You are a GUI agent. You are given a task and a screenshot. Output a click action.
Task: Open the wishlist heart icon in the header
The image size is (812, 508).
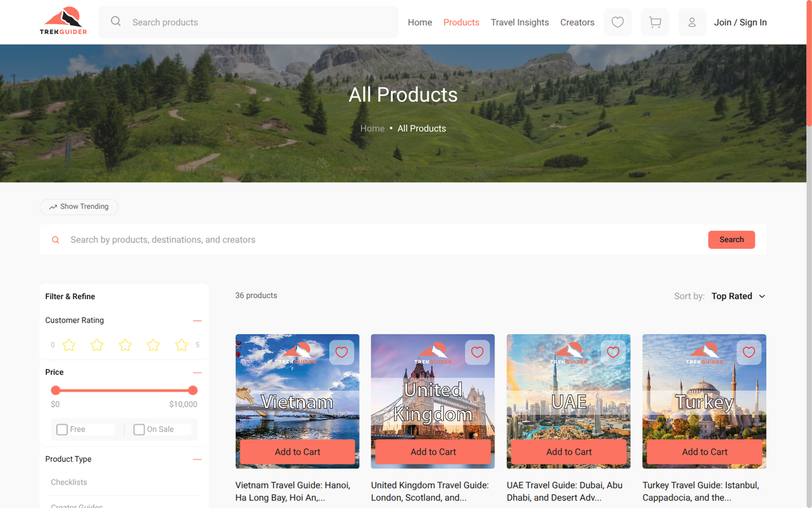pyautogui.click(x=617, y=22)
